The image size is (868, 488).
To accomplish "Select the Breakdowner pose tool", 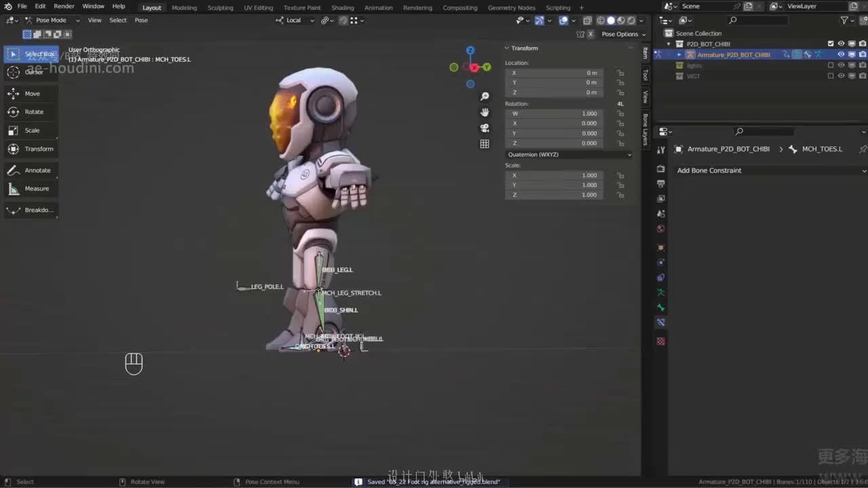I will point(31,210).
